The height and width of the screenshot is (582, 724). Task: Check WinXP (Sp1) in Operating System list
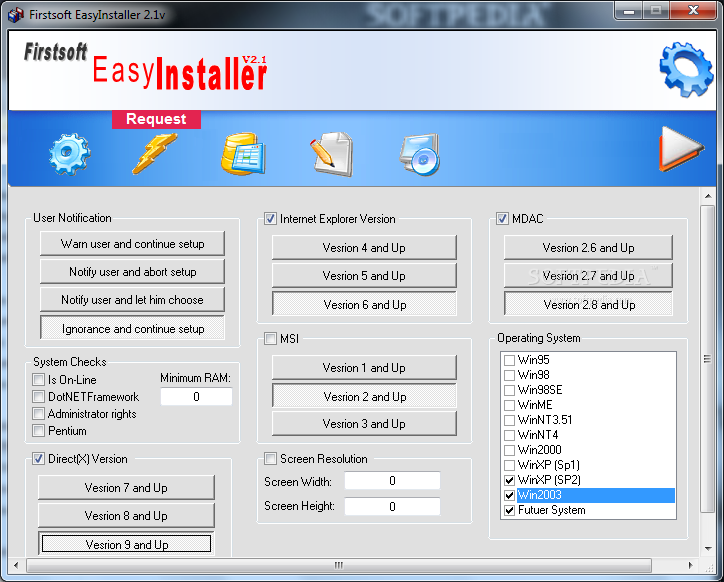[x=509, y=465]
